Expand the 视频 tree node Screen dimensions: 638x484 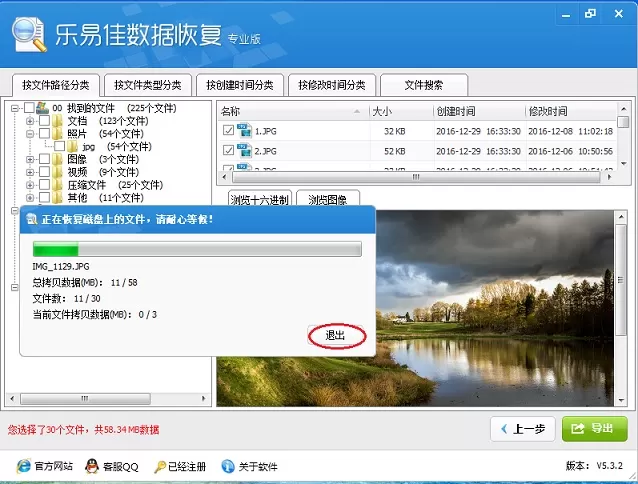tap(30, 172)
